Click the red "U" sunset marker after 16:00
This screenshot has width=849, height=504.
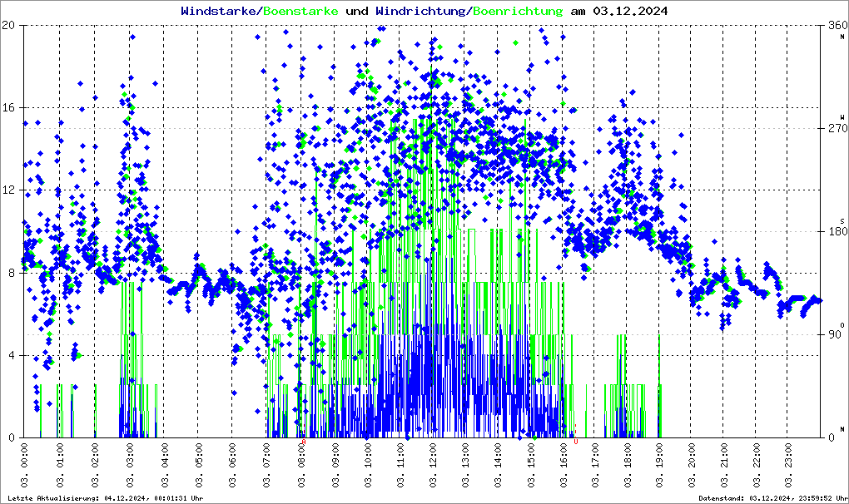(x=575, y=442)
